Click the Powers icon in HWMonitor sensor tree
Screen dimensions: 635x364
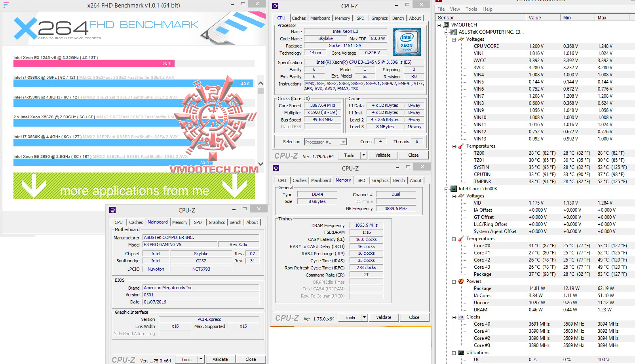click(460, 281)
